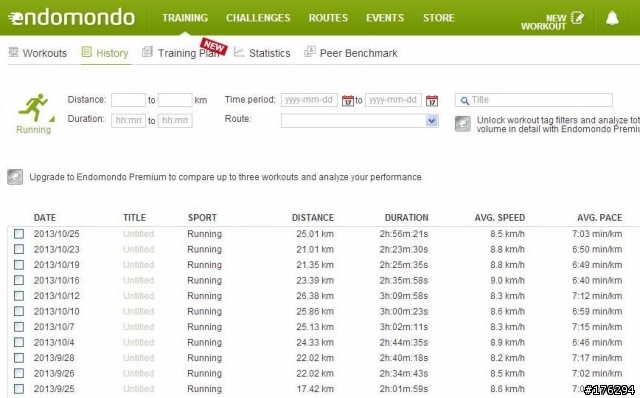Focus the maximum Distance field

[175, 100]
